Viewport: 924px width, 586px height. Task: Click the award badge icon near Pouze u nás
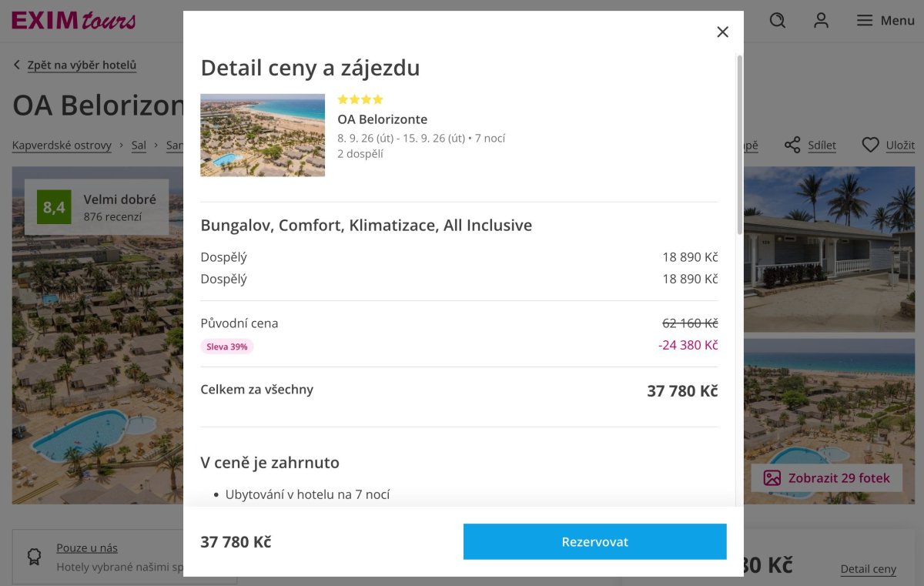click(x=34, y=557)
